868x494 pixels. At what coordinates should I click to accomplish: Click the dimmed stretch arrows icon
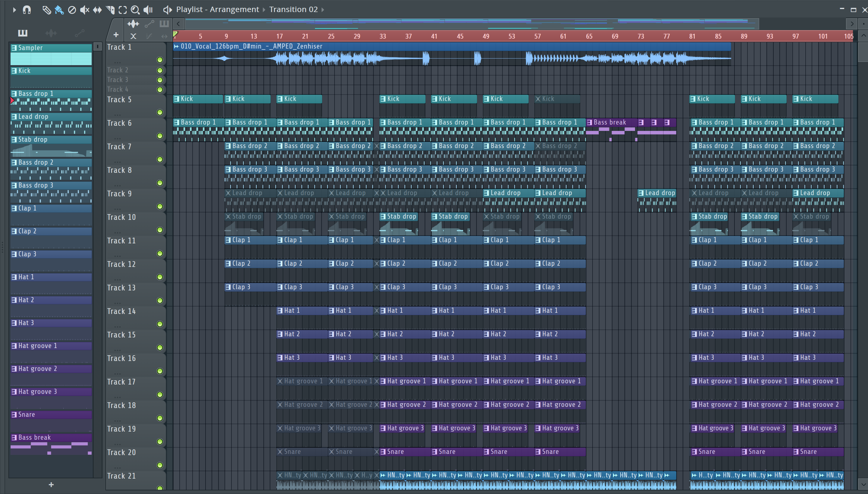coord(165,36)
